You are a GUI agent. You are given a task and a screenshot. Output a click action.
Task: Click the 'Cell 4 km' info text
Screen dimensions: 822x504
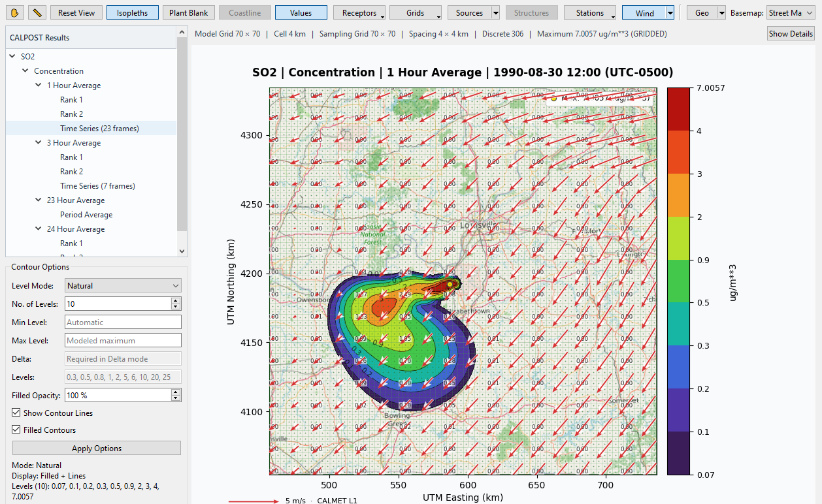(x=289, y=34)
